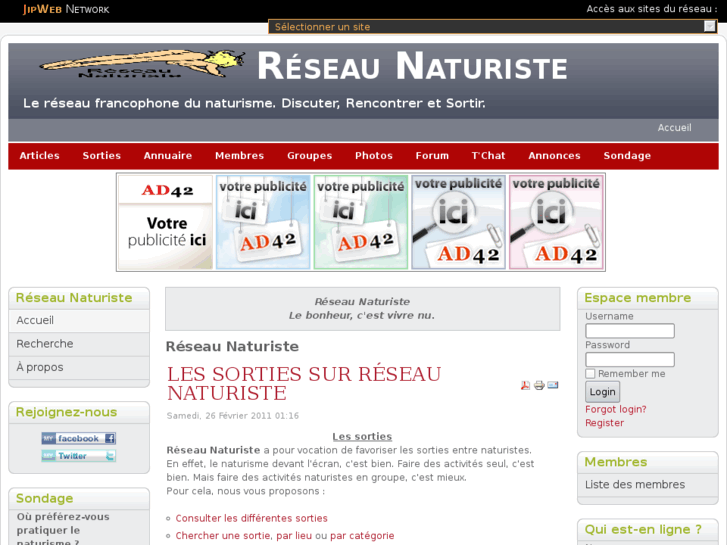Click the Espace membre heading
Viewport: 727px width, 545px height.
tap(638, 298)
